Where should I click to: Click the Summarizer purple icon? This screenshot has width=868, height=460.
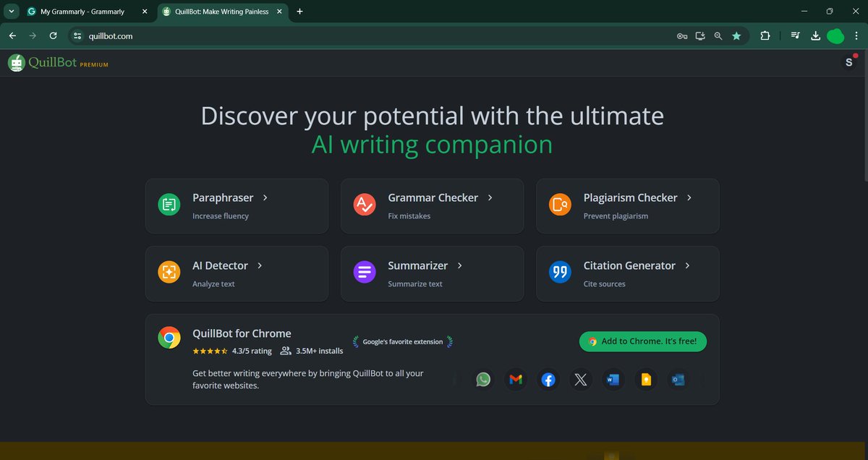tap(364, 273)
